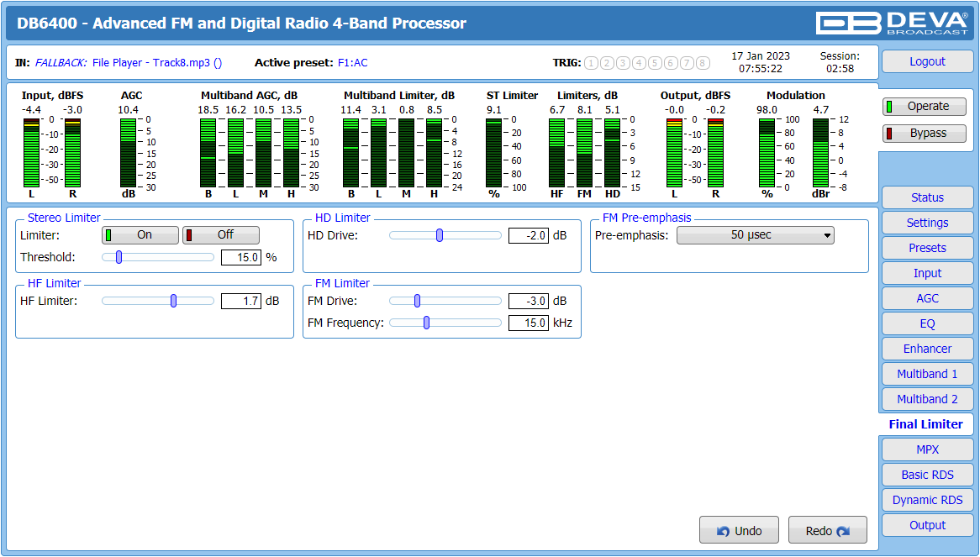Viewport: 980px width, 557px height.
Task: Open the Dynamic RDS page
Action: pos(928,500)
